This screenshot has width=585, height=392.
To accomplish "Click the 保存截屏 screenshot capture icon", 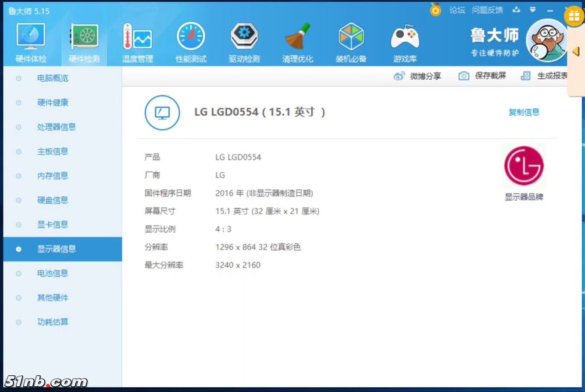I will (482, 75).
